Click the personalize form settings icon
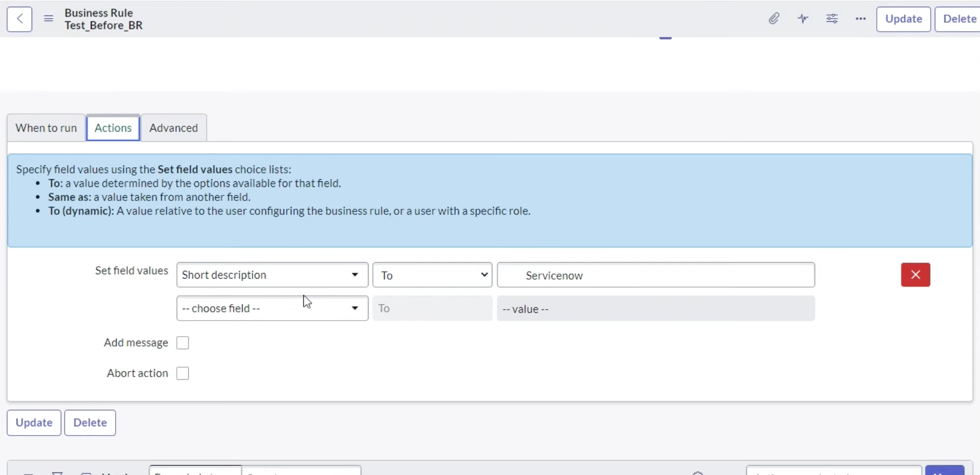980x475 pixels. (832, 19)
